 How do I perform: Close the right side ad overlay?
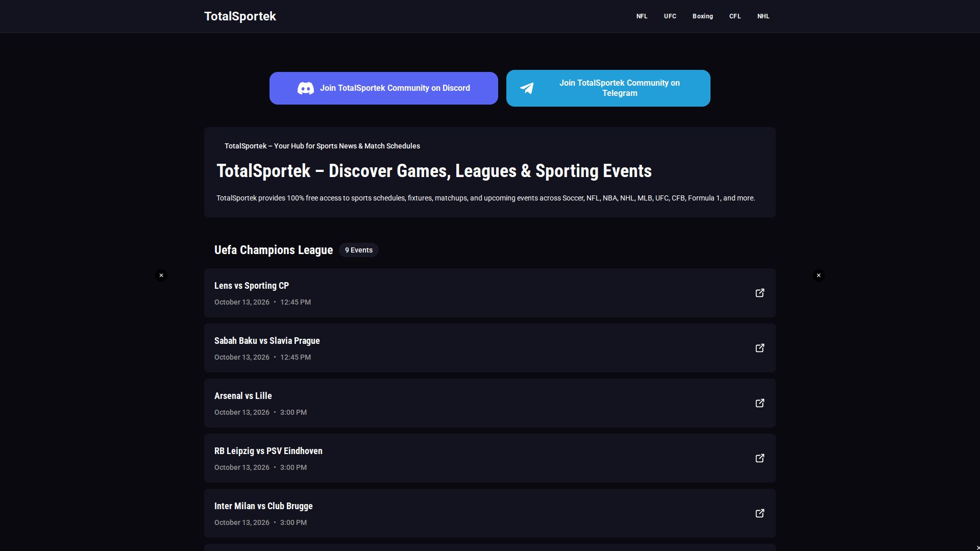819,275
